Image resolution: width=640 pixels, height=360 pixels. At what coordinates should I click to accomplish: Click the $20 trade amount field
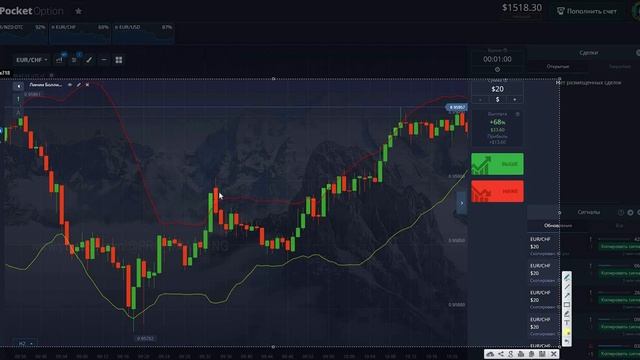pos(497,89)
